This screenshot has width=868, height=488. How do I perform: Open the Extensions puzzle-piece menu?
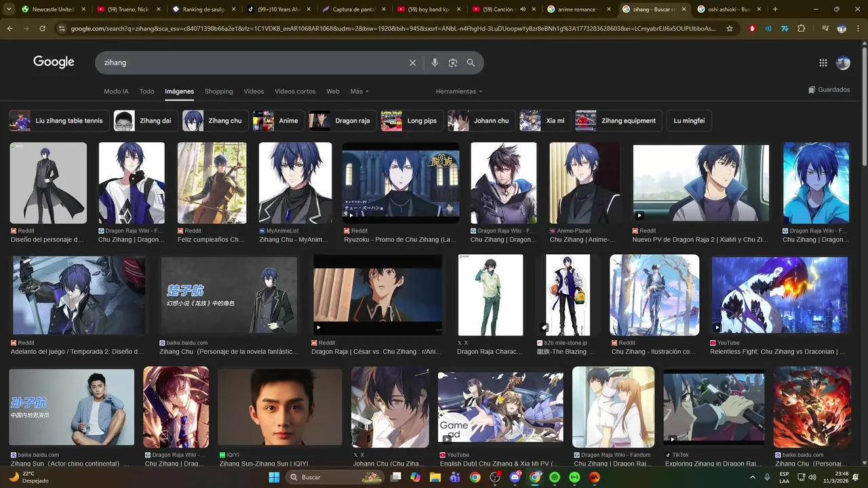coord(801,28)
